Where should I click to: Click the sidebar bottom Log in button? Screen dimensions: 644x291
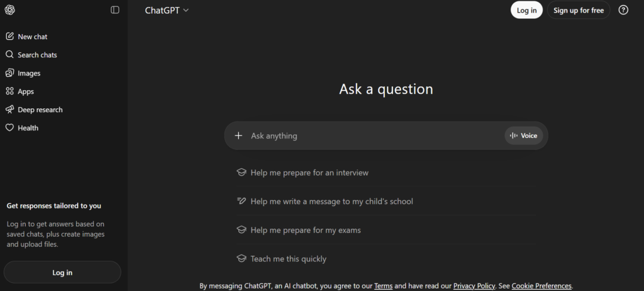click(x=62, y=273)
